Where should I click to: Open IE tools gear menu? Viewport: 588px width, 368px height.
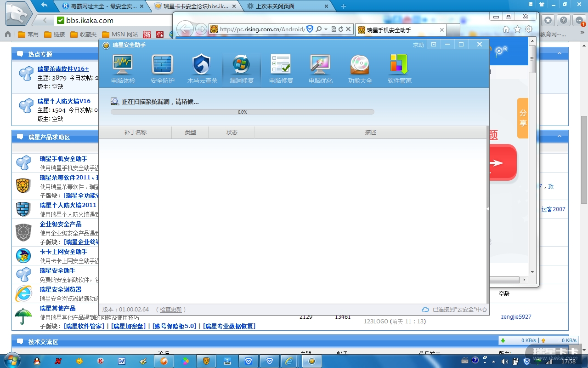[529, 29]
